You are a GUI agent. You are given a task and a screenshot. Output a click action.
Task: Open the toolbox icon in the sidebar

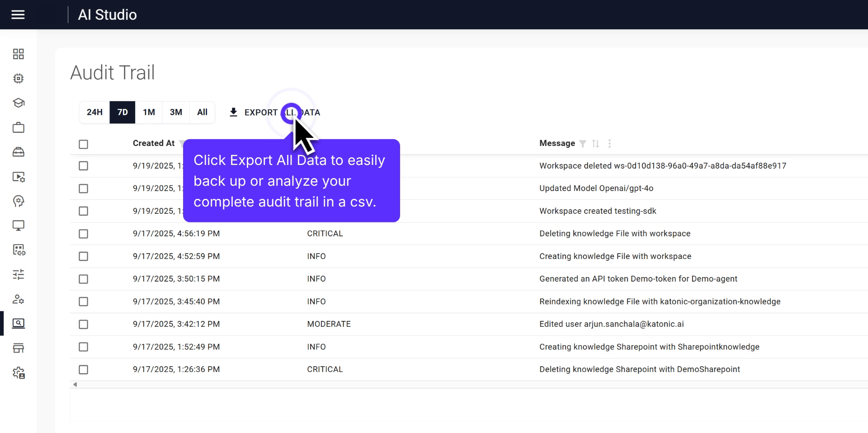19,152
